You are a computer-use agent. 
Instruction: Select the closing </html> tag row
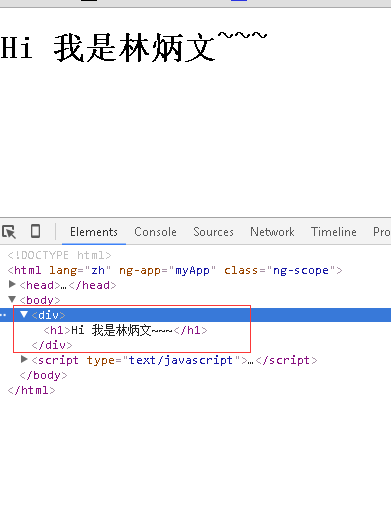click(x=31, y=390)
